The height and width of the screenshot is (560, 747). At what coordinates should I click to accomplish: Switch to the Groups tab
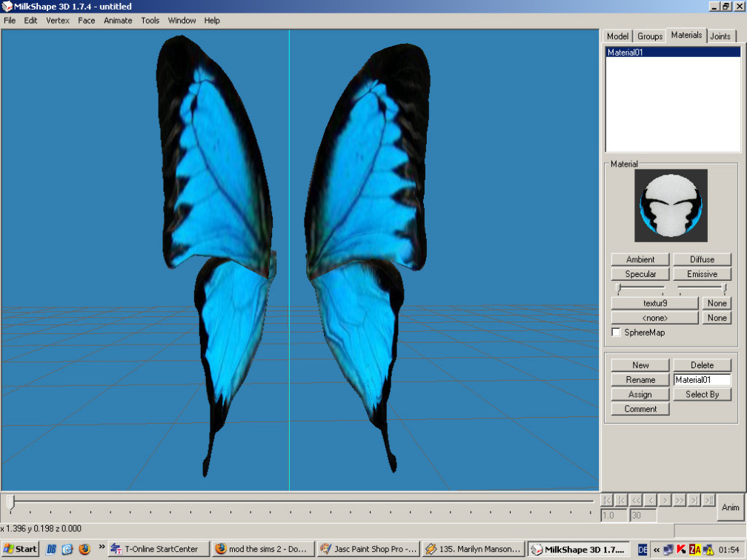(x=650, y=36)
